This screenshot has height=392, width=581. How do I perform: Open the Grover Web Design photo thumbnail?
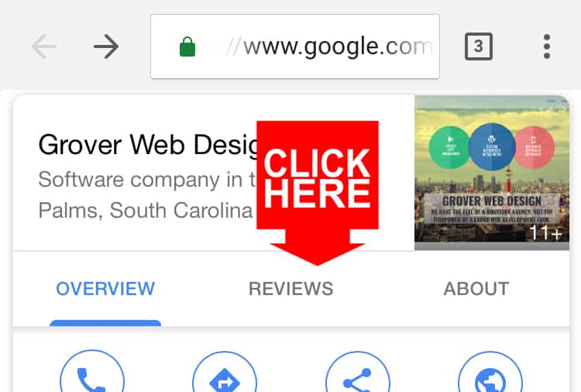492,172
